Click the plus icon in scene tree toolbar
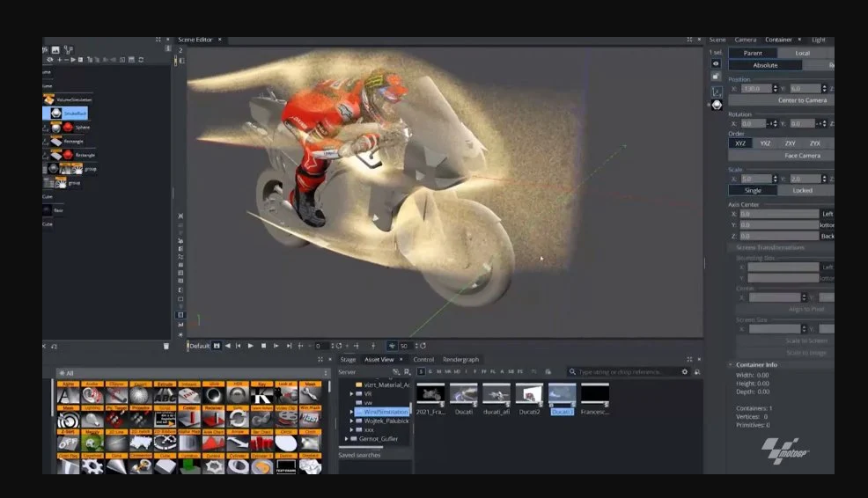Viewport: 868px width, 498px height. click(x=60, y=60)
